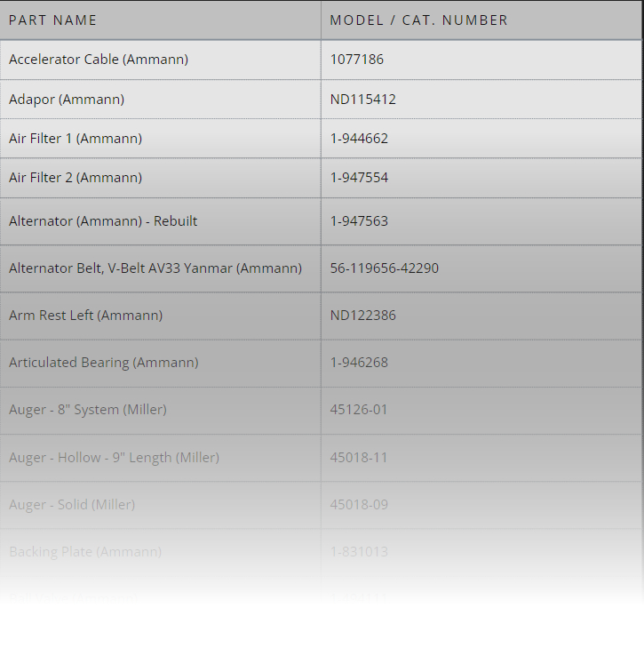This screenshot has height=672, width=644.
Task: Click model number 1-947563
Action: coord(359,221)
